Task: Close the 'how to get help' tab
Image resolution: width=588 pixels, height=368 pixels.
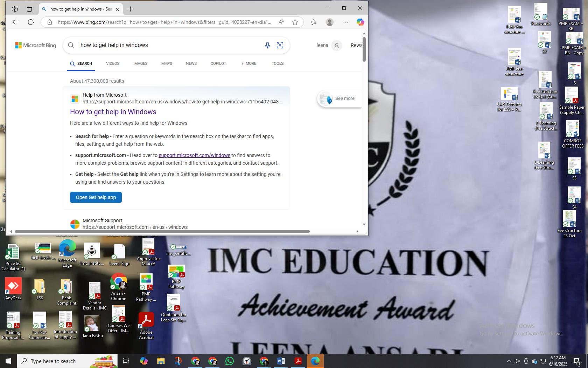Action: (117, 9)
